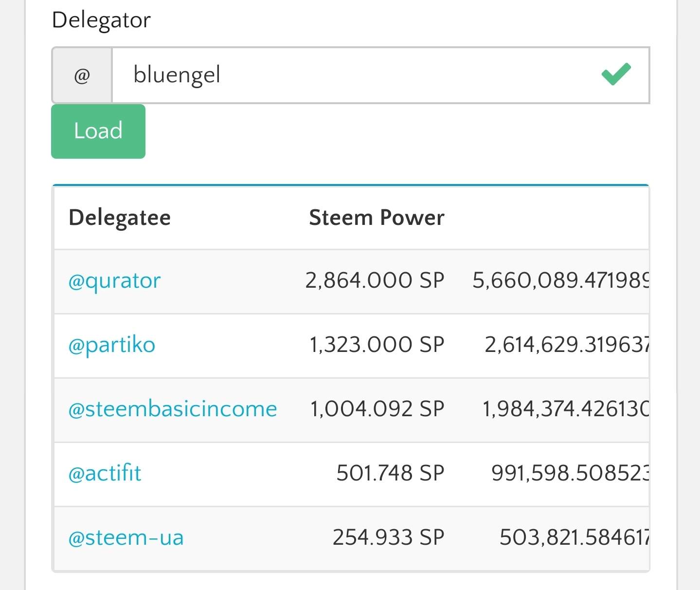Open the @actifit delegatee link
The width and height of the screenshot is (700, 590).
(x=105, y=474)
